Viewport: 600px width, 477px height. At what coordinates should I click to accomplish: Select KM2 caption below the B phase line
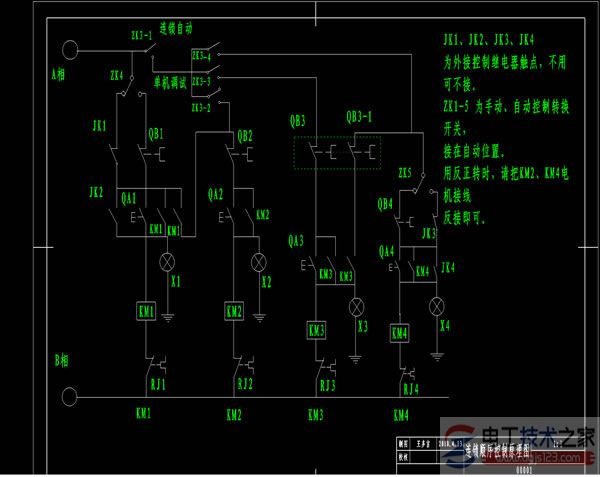234,414
